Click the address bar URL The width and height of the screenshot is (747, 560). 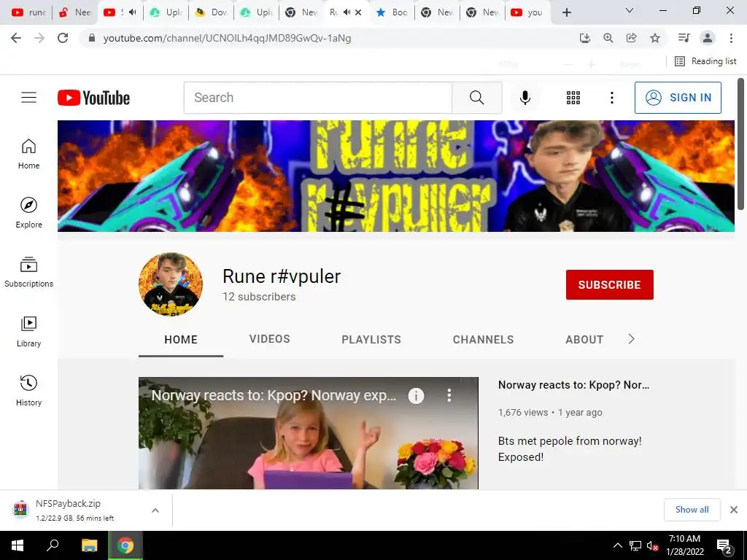pos(227,38)
